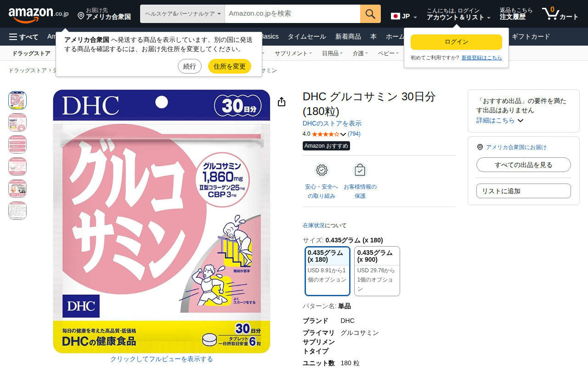Open the shopping cart icon
Screen dimensions: 588x368
[550, 14]
